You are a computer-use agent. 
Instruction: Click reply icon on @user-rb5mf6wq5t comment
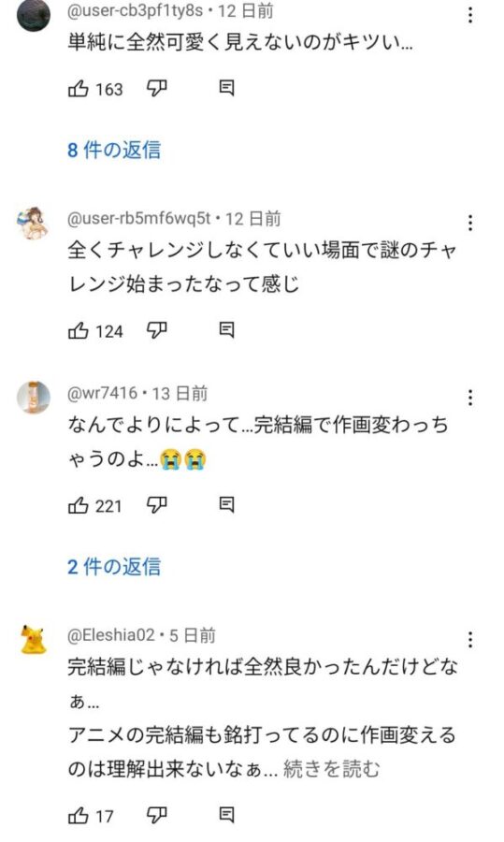(x=226, y=330)
